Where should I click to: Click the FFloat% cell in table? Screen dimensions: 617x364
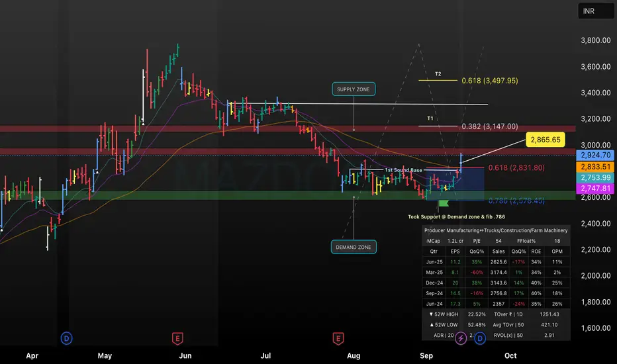pyautogui.click(x=526, y=241)
